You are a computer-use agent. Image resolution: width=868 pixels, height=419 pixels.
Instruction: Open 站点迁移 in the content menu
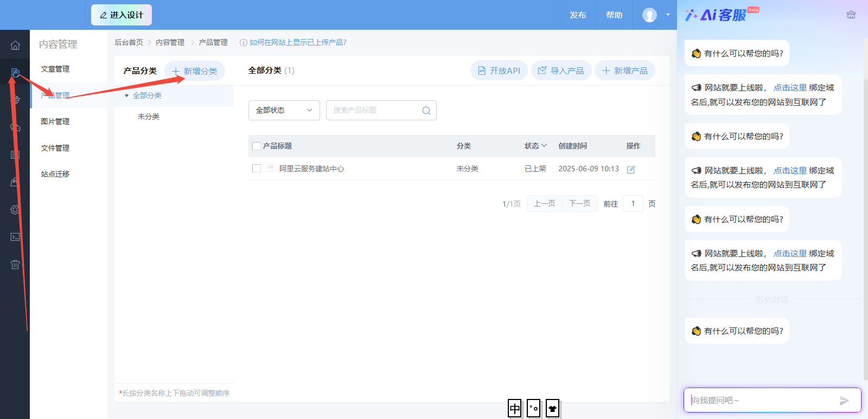(55, 174)
